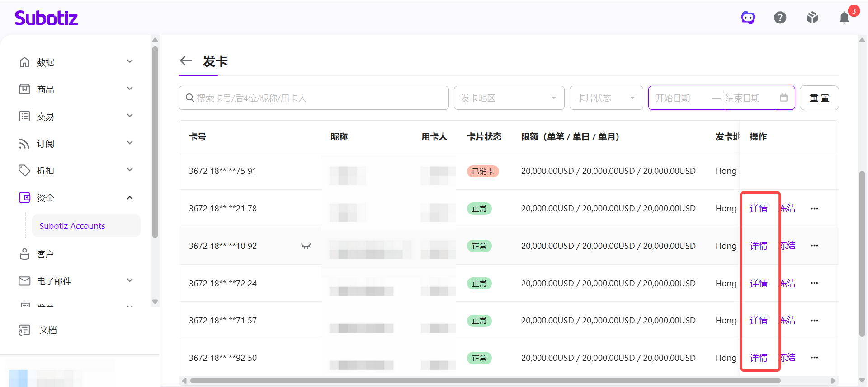Go back using the arrow beside 发卡
The height and width of the screenshot is (387, 868).
pyautogui.click(x=186, y=61)
